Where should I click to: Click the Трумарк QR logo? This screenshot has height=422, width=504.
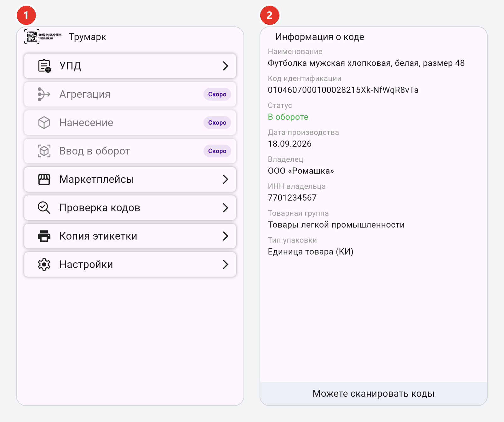click(43, 37)
